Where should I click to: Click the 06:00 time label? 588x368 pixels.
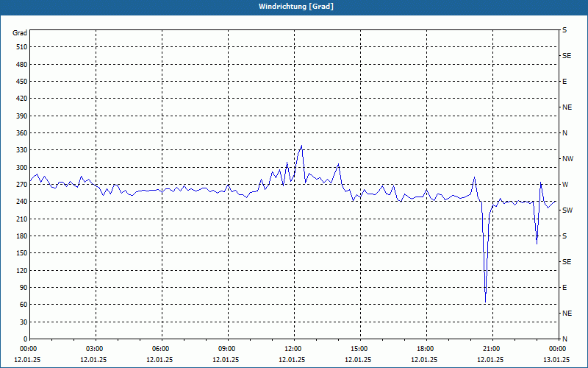tap(161, 349)
